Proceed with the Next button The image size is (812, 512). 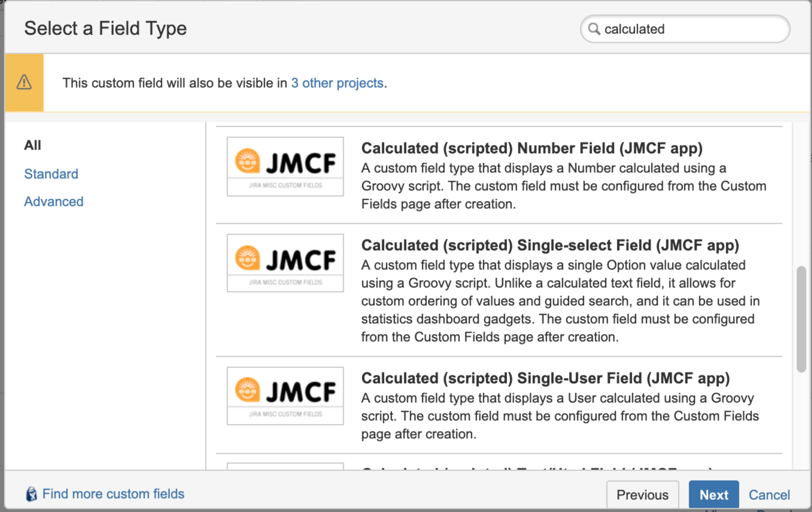pyautogui.click(x=714, y=495)
